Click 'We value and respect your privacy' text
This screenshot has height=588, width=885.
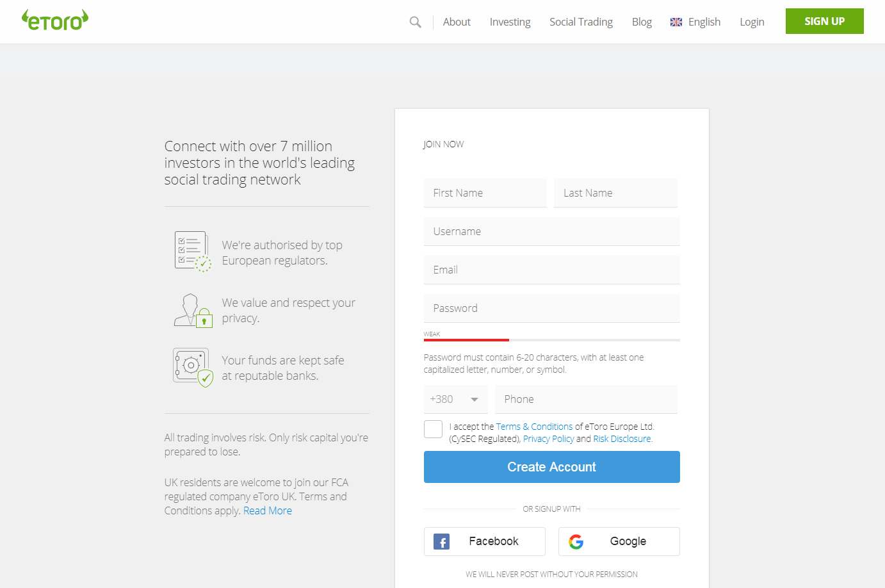[289, 311]
